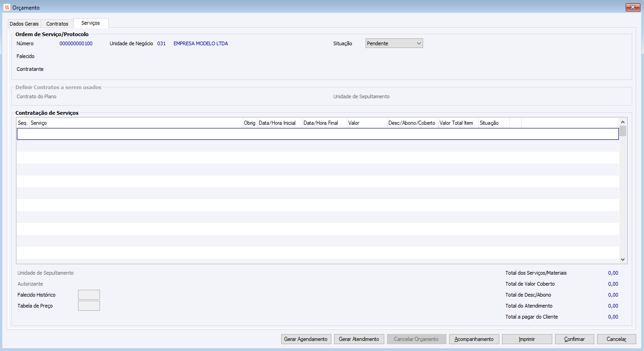The width and height of the screenshot is (644, 351).
Task: Click the Orçamento app icon in title bar
Action: (x=7, y=7)
